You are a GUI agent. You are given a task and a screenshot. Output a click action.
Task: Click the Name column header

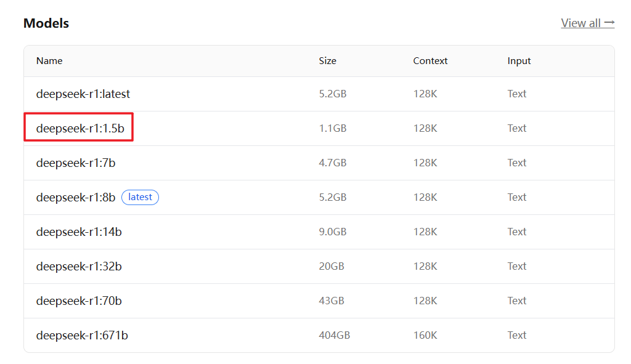[49, 61]
